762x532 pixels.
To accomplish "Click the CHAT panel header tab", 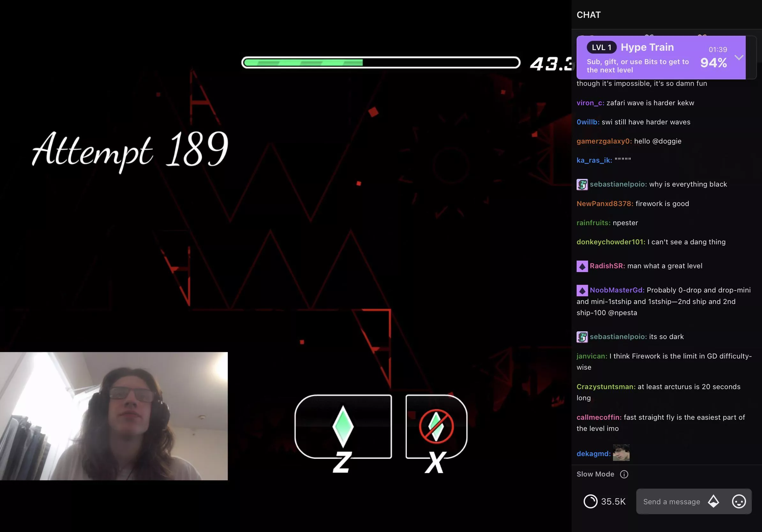I will pyautogui.click(x=589, y=14).
